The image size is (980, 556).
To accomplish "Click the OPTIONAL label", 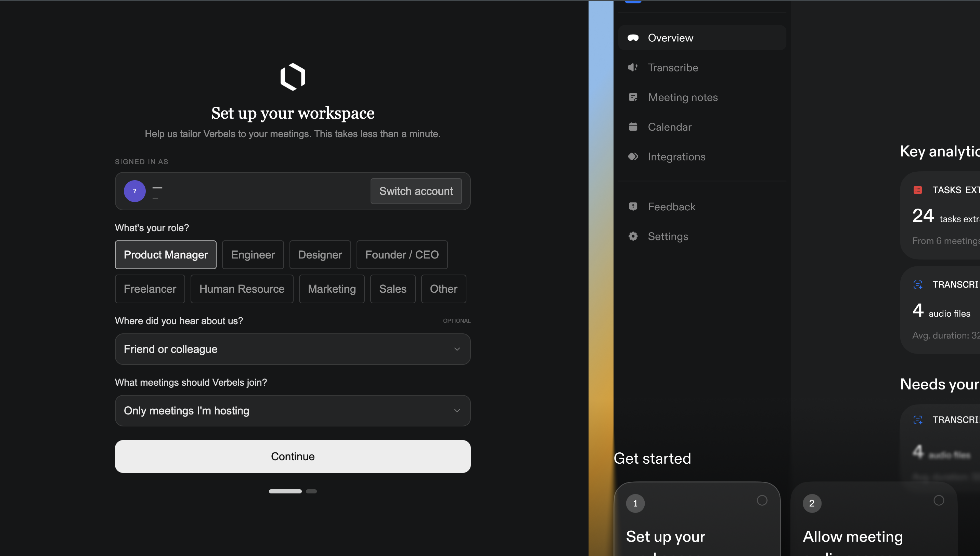I will point(456,321).
